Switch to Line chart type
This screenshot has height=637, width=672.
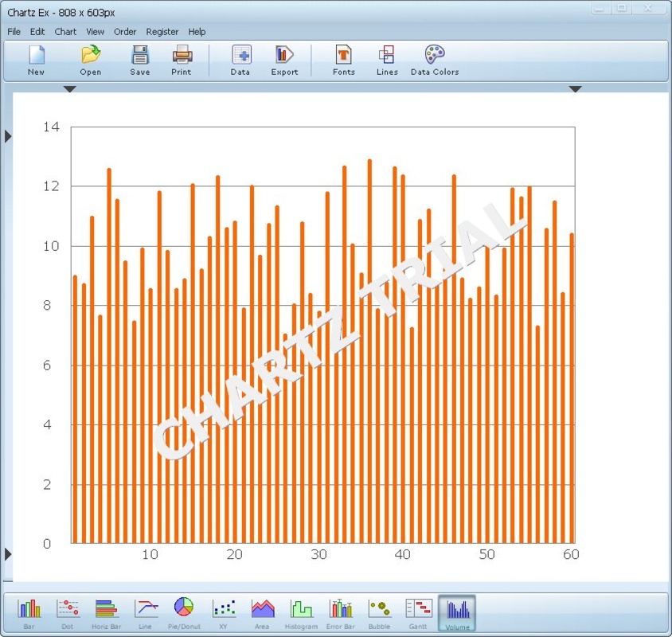click(x=145, y=613)
